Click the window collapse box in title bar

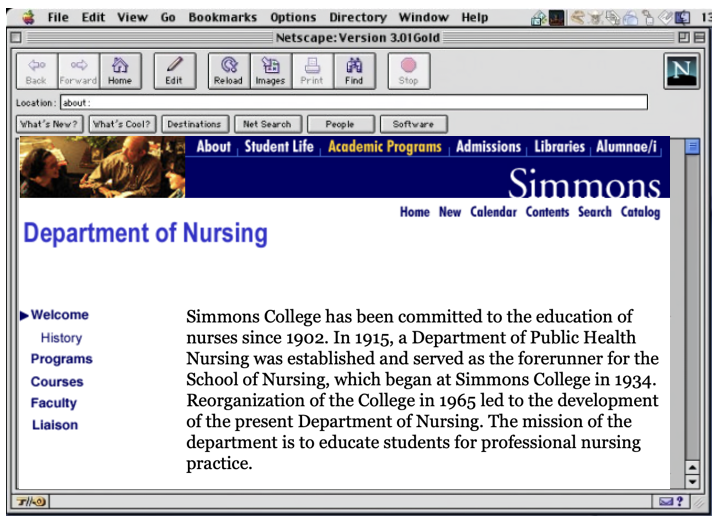699,37
